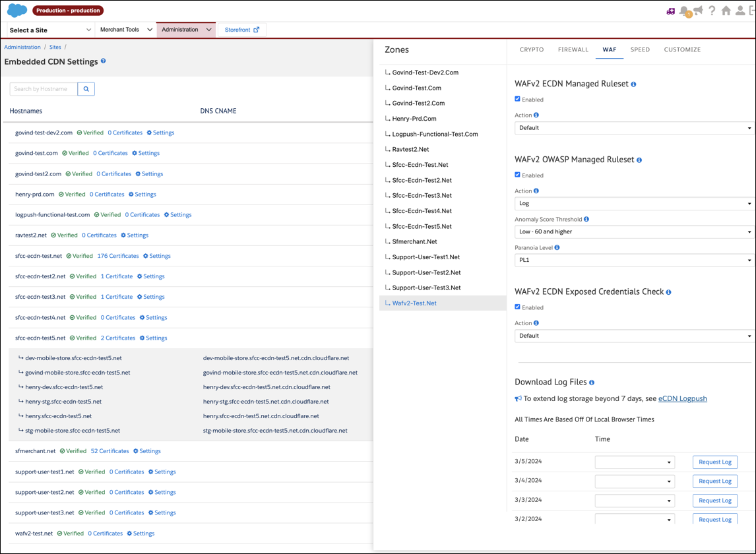Open the user profile icon
The height and width of the screenshot is (554, 756).
coord(740,11)
